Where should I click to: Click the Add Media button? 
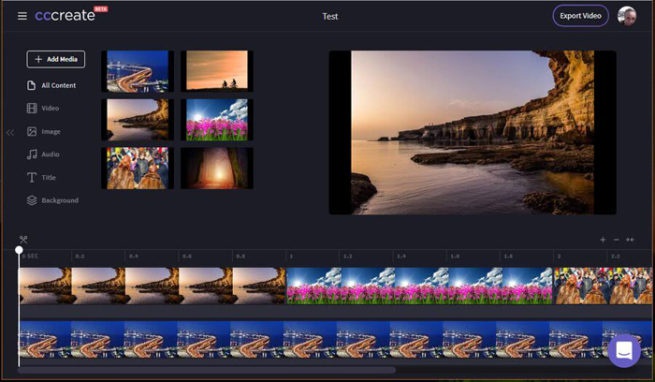(x=56, y=59)
